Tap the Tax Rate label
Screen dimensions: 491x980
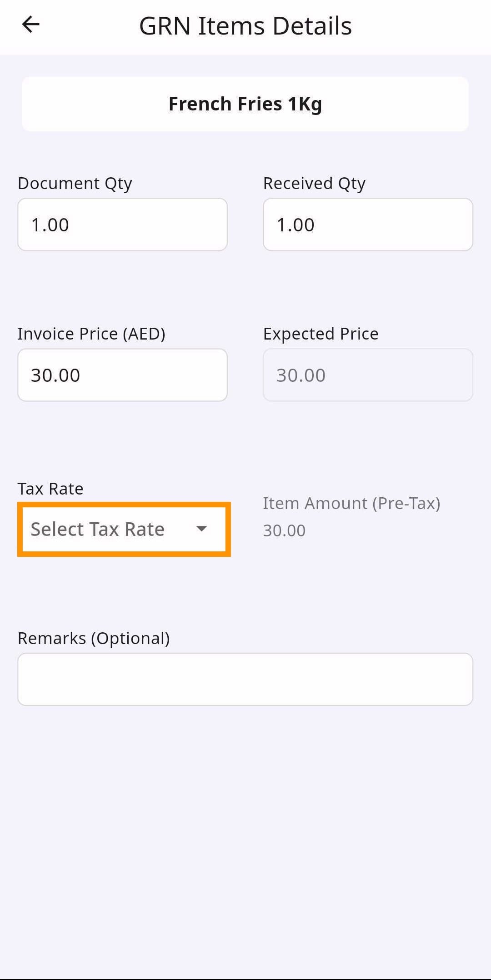tap(50, 489)
